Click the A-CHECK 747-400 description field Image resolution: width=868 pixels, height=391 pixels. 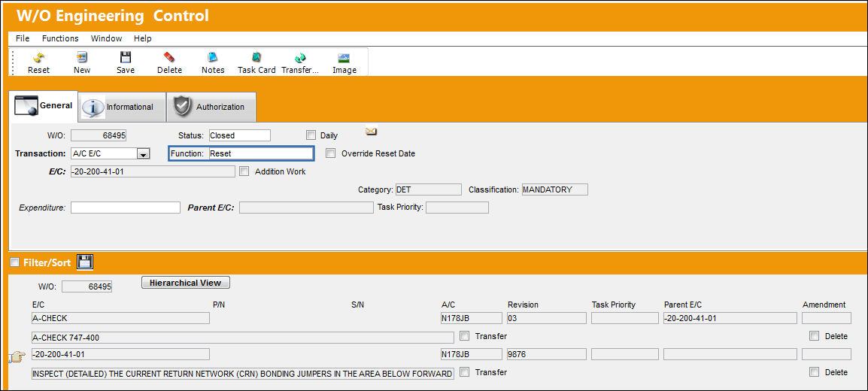tap(243, 338)
